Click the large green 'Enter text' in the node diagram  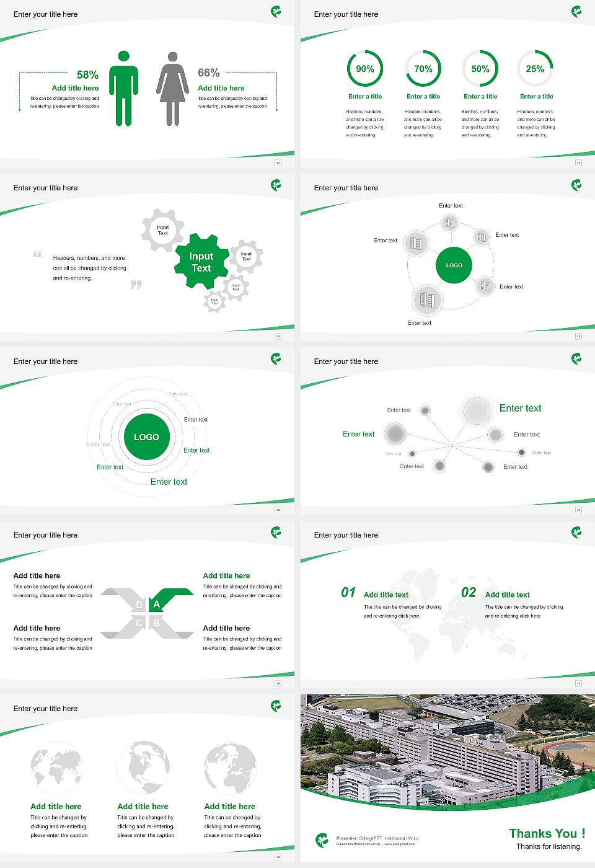pyautogui.click(x=521, y=408)
